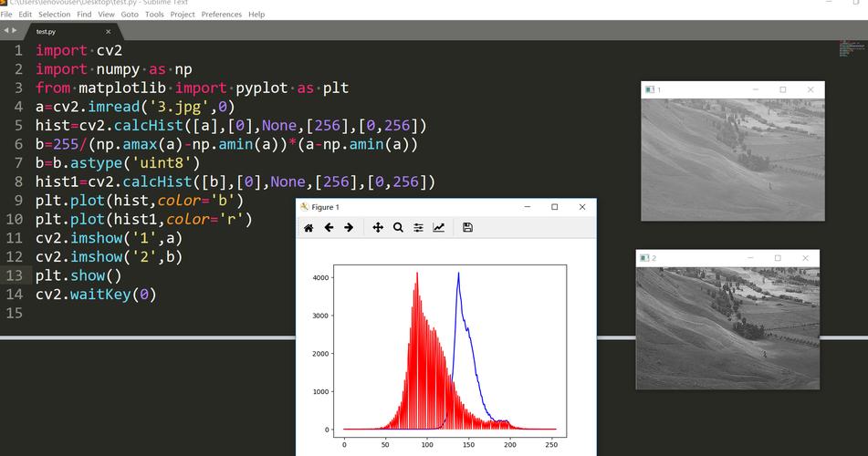
Task: Click tab navigation left arrow in Sublime
Action: [6, 31]
